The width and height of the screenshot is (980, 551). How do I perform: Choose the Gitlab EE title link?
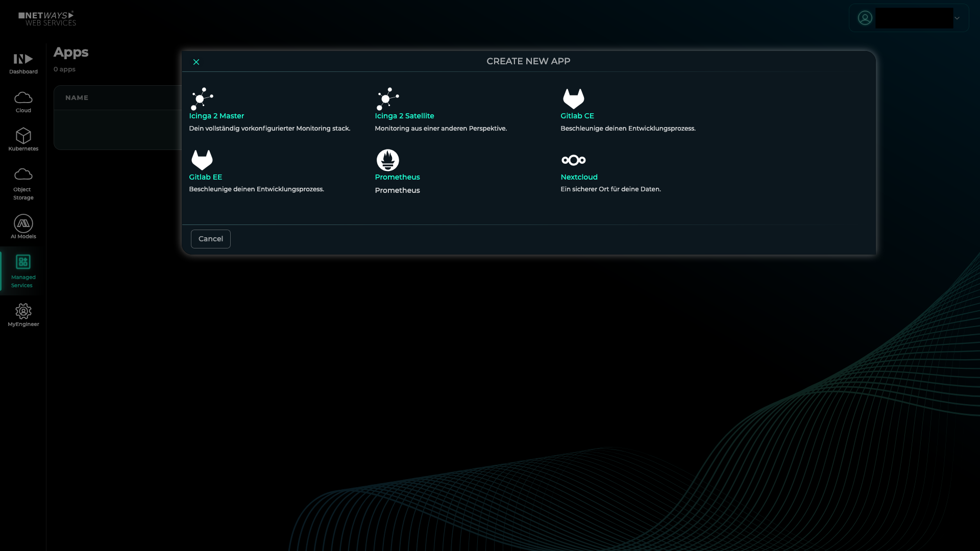205,177
